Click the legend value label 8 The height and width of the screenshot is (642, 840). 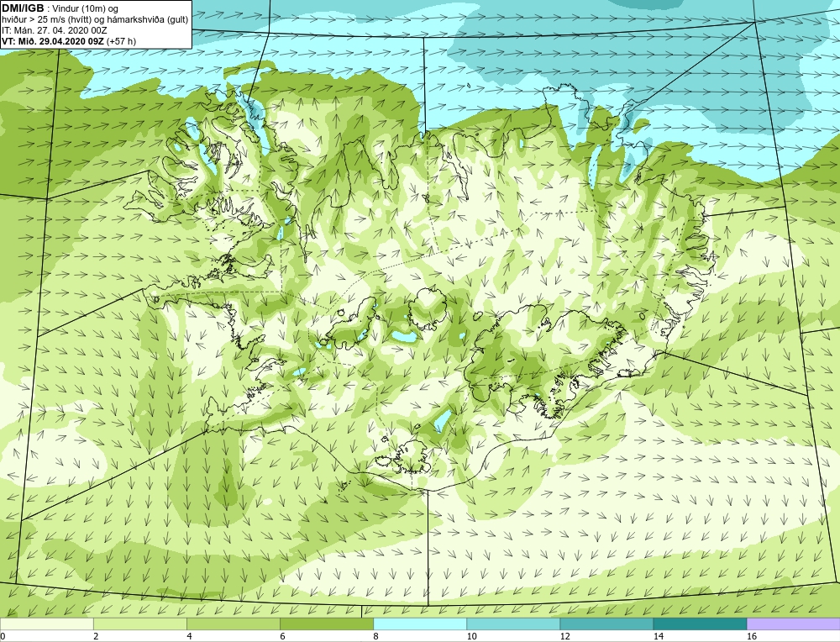click(x=376, y=636)
